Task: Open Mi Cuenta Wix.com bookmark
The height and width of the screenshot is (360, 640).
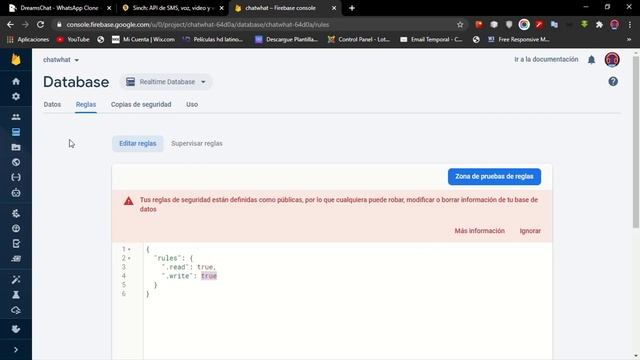Action: coord(143,40)
